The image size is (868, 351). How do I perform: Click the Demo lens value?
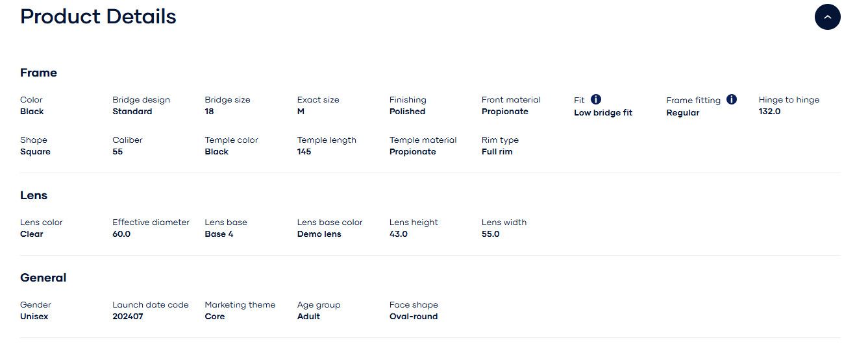point(319,234)
